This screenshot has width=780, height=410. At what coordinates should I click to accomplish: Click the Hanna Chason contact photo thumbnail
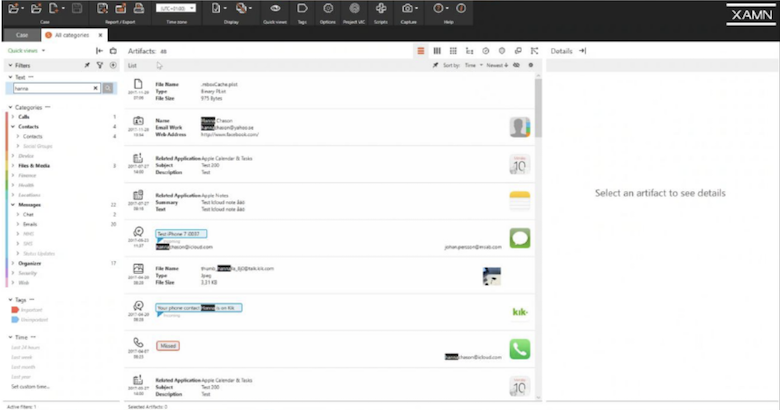click(x=520, y=127)
